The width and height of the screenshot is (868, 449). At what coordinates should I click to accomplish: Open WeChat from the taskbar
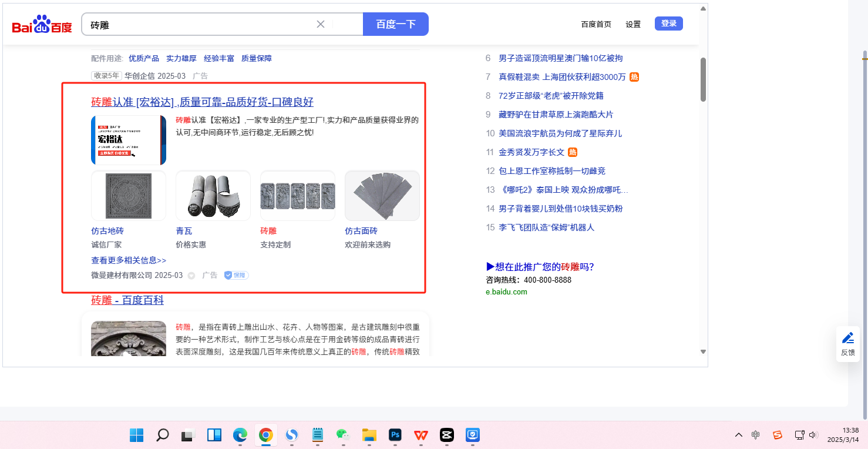coord(343,435)
